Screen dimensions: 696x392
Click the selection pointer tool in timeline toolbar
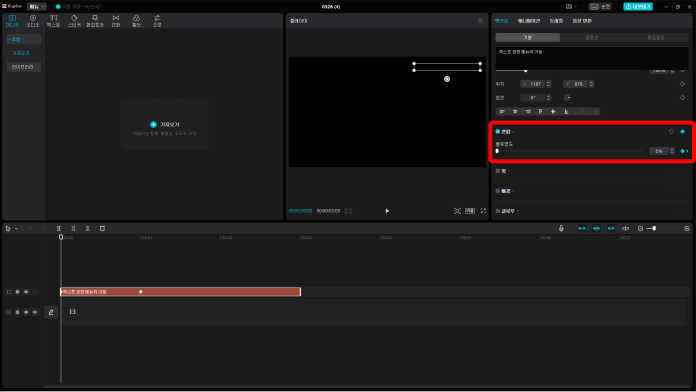(8, 228)
